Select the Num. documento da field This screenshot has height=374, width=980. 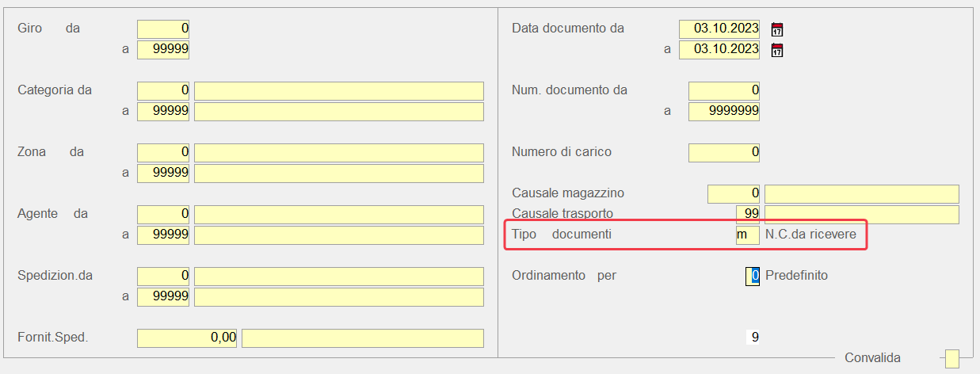point(723,91)
